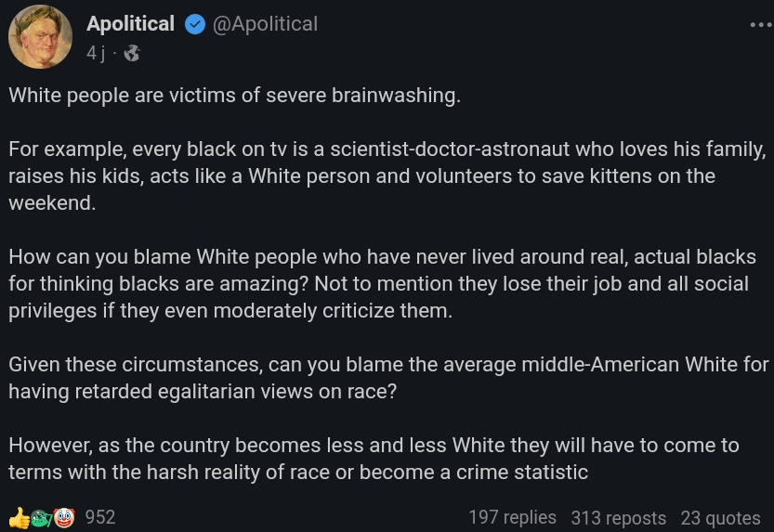
Task: Click the paragraph starting 'Given these circumstances'
Action: click(x=388, y=378)
